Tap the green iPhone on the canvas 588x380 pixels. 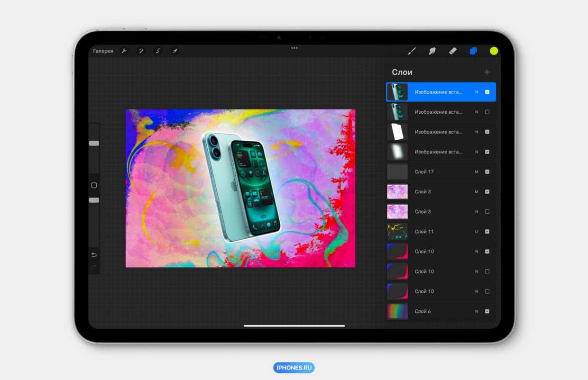pos(242,187)
